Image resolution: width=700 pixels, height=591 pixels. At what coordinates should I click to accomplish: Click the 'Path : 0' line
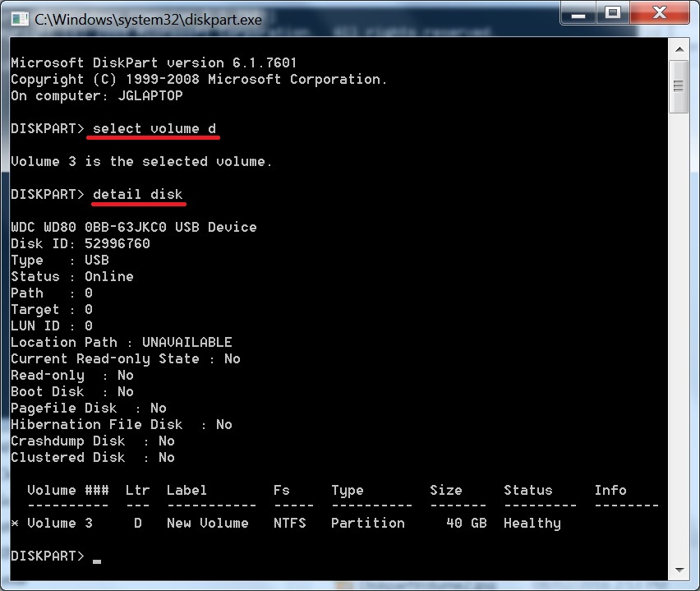click(x=52, y=293)
